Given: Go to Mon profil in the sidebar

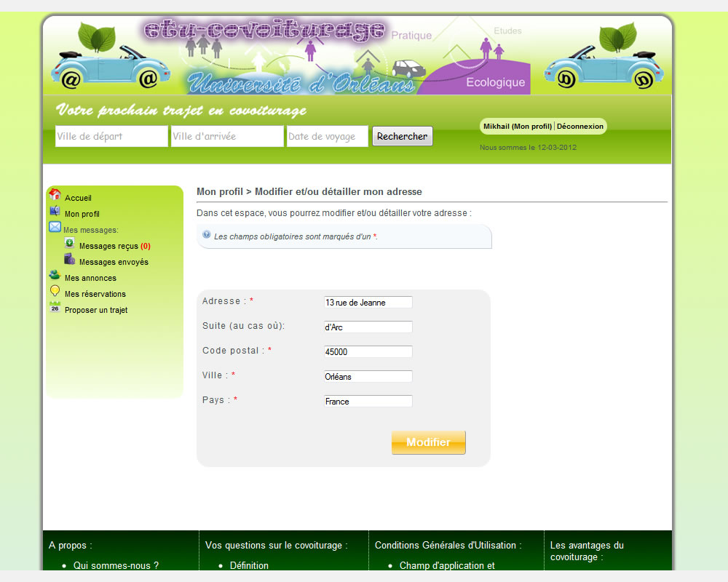Looking at the screenshot, I should (x=82, y=214).
